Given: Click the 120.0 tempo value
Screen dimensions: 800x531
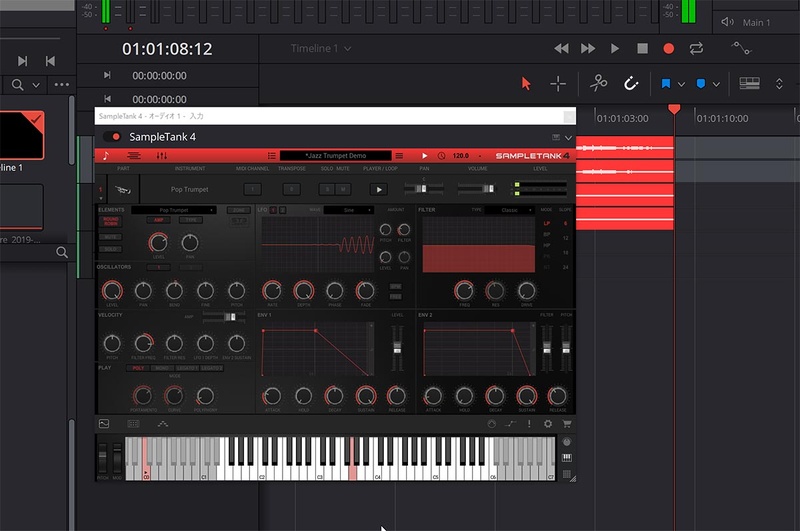Looking at the screenshot, I should [461, 156].
